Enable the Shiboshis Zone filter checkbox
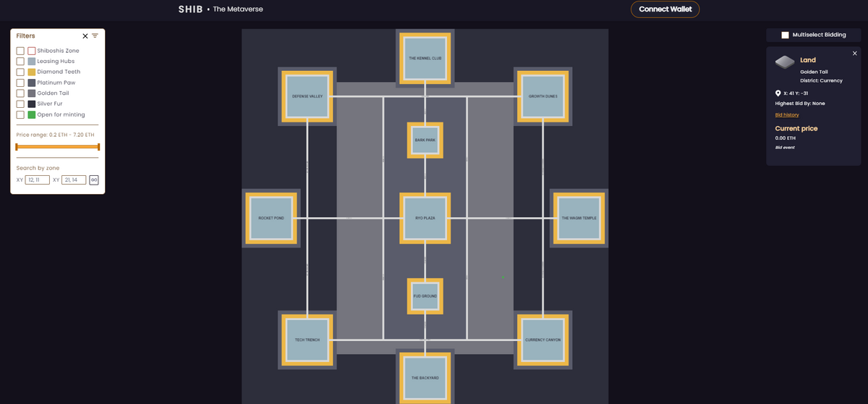The image size is (868, 404). click(x=20, y=51)
